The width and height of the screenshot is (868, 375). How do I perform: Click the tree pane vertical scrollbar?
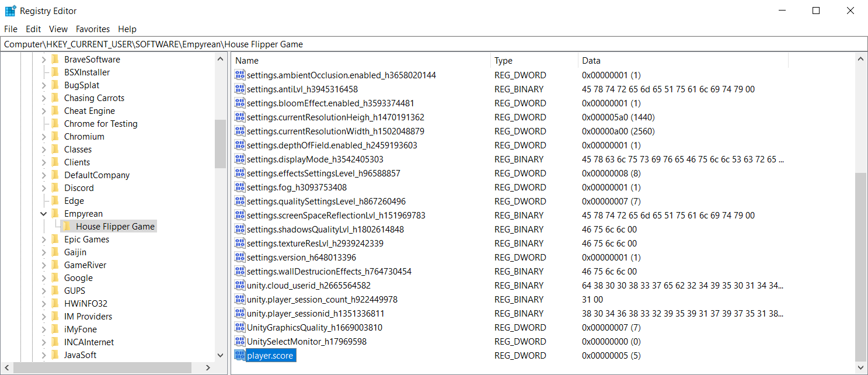click(220, 207)
